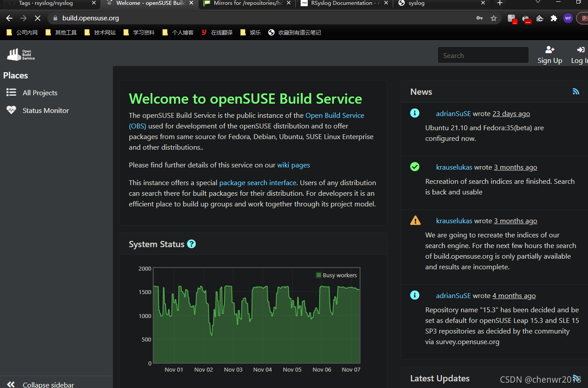Click the Status Monitor heartbeat icon
Viewport: 588px width, 388px height.
(11, 110)
